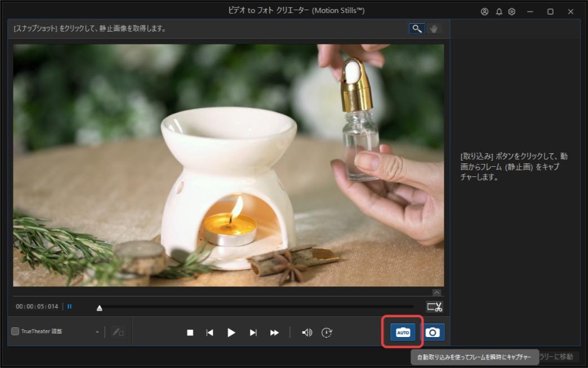Pause playback using the pause control

click(x=69, y=306)
